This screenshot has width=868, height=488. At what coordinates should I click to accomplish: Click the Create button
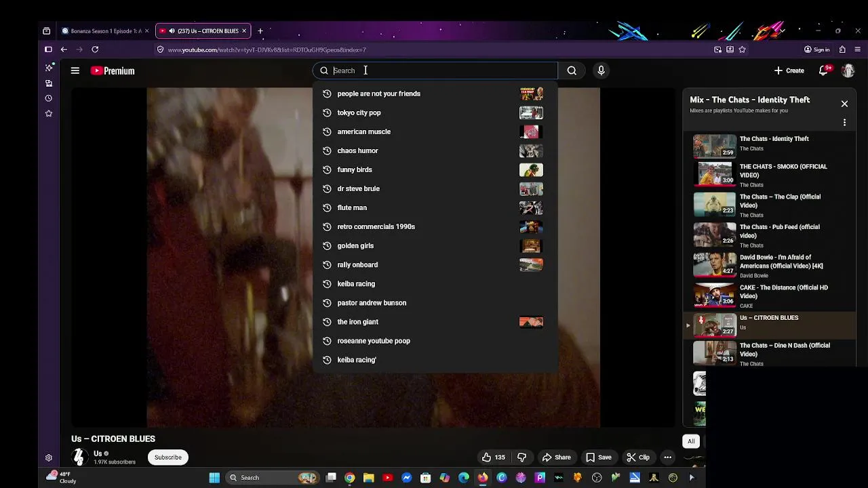pos(789,70)
